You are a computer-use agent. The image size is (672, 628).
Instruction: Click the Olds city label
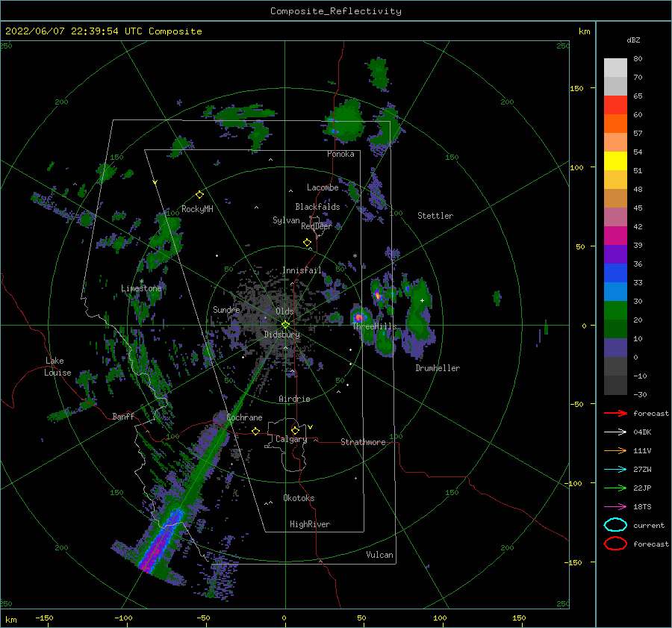point(284,311)
